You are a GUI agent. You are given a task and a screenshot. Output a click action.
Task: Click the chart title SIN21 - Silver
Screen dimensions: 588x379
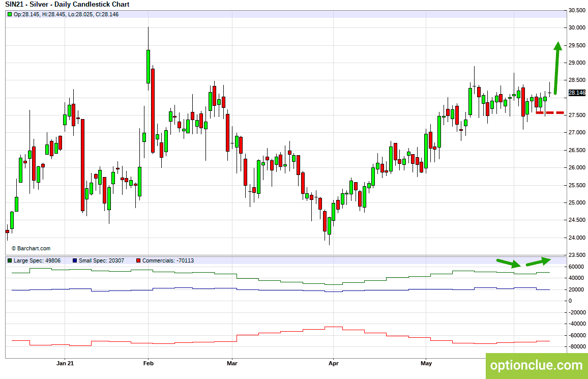67,5
